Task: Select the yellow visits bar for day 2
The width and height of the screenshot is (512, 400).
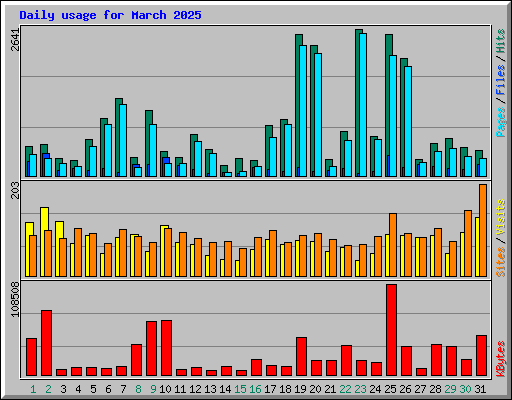Action: tap(44, 242)
